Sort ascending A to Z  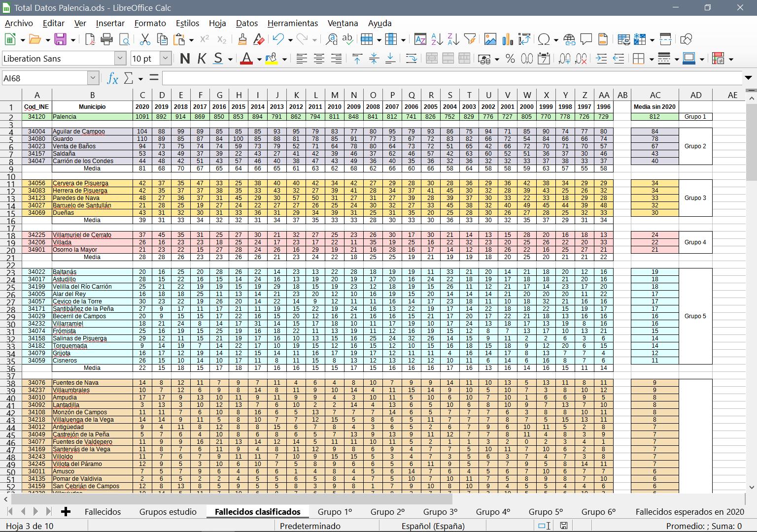point(437,39)
